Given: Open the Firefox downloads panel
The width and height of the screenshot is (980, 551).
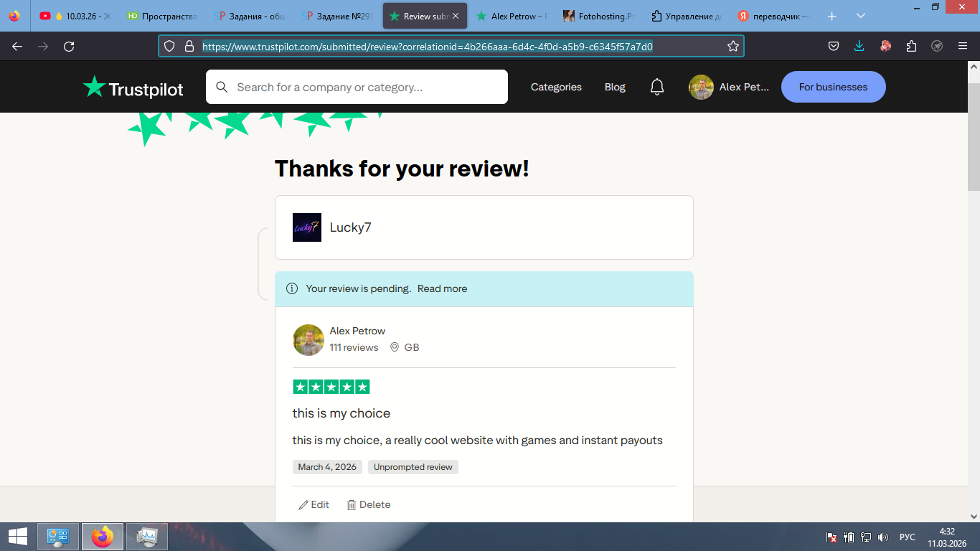Looking at the screenshot, I should click(859, 46).
